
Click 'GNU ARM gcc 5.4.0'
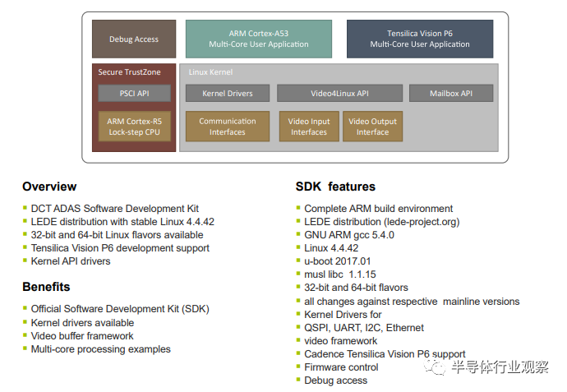[x=349, y=235]
